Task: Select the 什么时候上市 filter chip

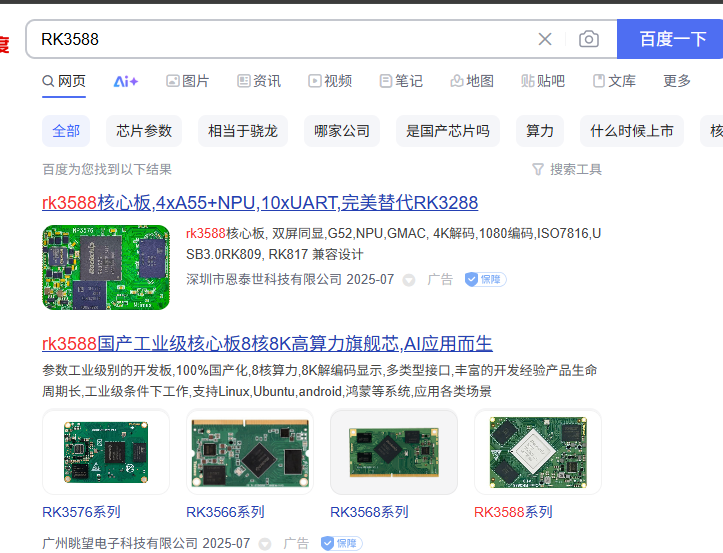Action: (632, 131)
